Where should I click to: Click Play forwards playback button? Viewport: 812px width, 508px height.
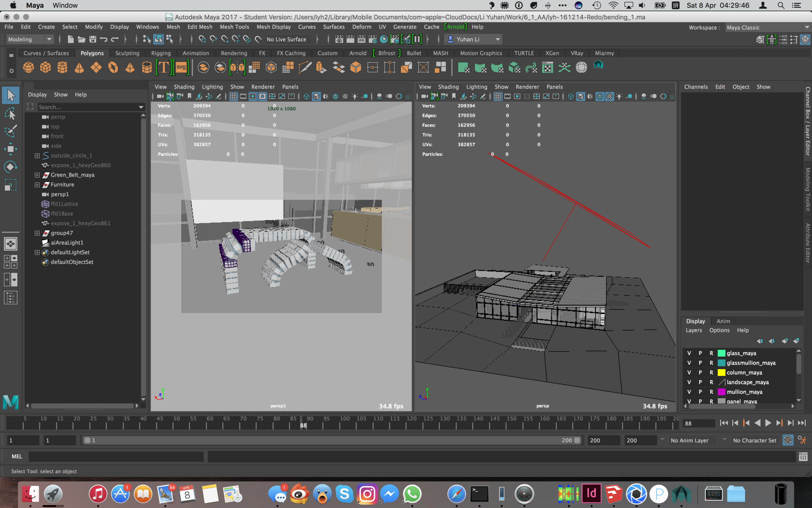(x=768, y=423)
